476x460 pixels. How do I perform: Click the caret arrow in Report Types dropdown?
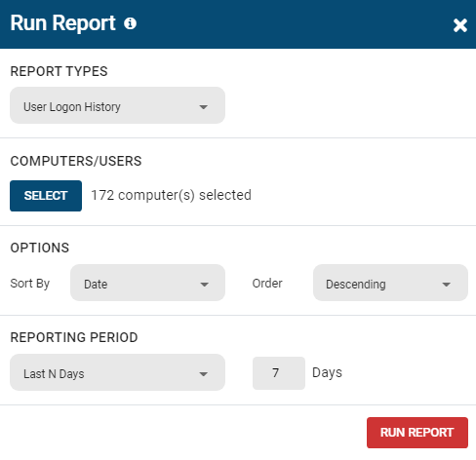204,107
